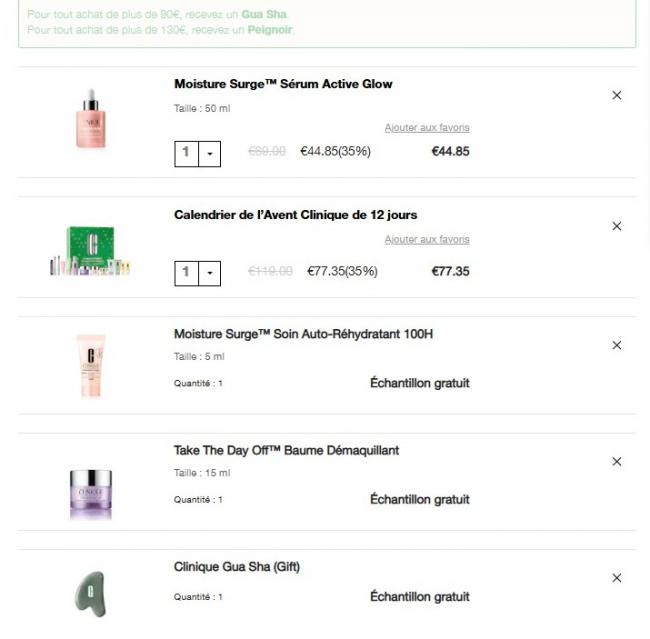Remove Clinique Gua Sha gift
The width and height of the screenshot is (650, 639).
click(x=616, y=579)
